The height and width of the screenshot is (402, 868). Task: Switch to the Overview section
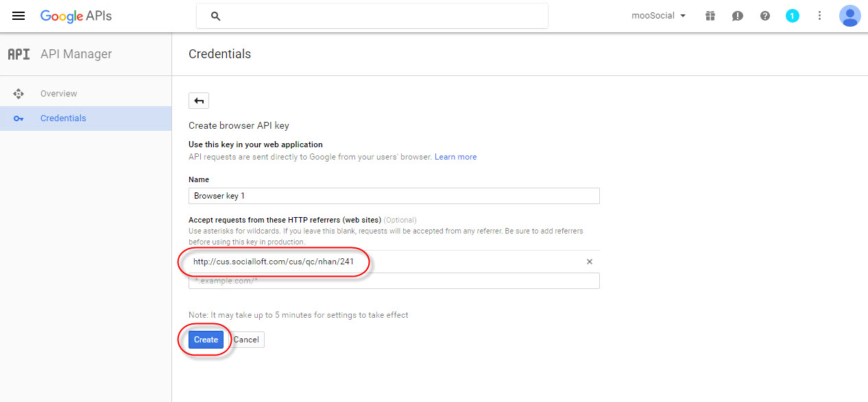tap(58, 93)
